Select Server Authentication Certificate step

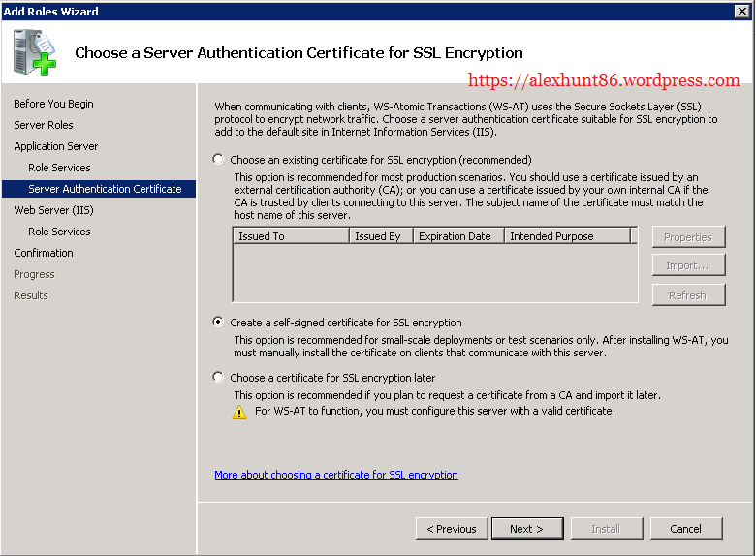coord(105,189)
